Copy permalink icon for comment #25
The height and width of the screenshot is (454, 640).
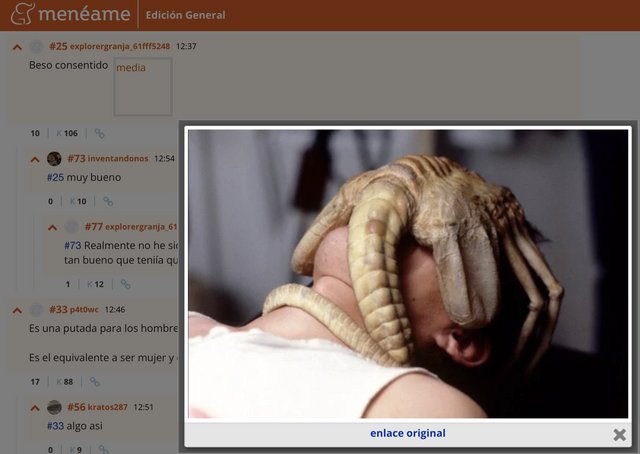(100, 134)
